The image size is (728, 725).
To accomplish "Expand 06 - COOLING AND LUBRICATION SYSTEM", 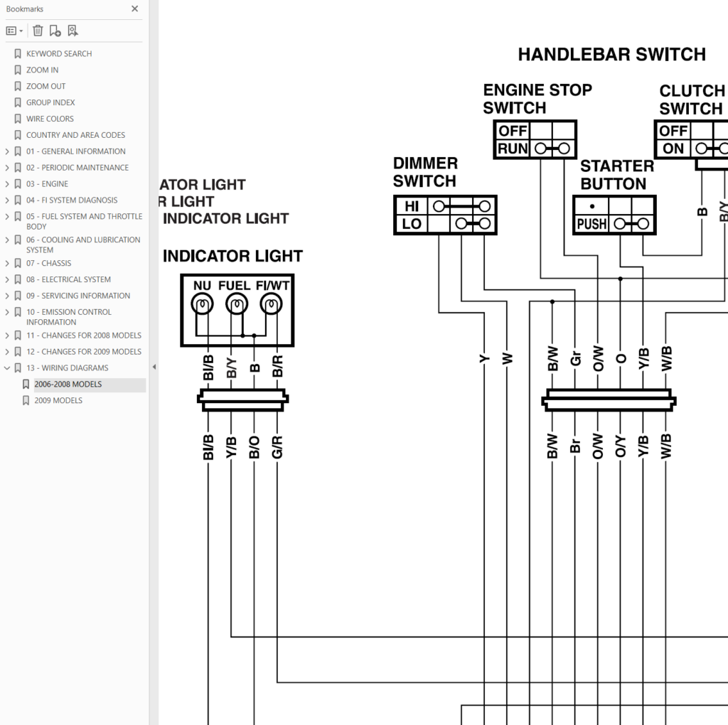I will tap(7, 240).
